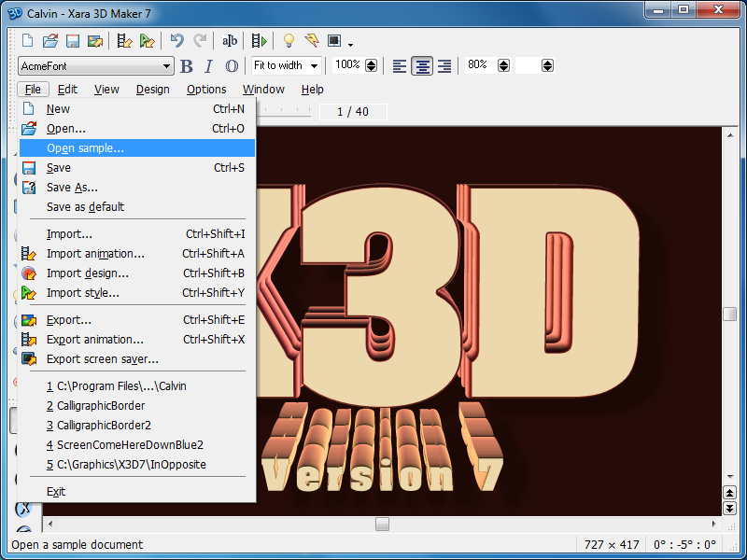This screenshot has height=560, width=747.
Task: Choose Import... menu entry
Action: (x=137, y=234)
